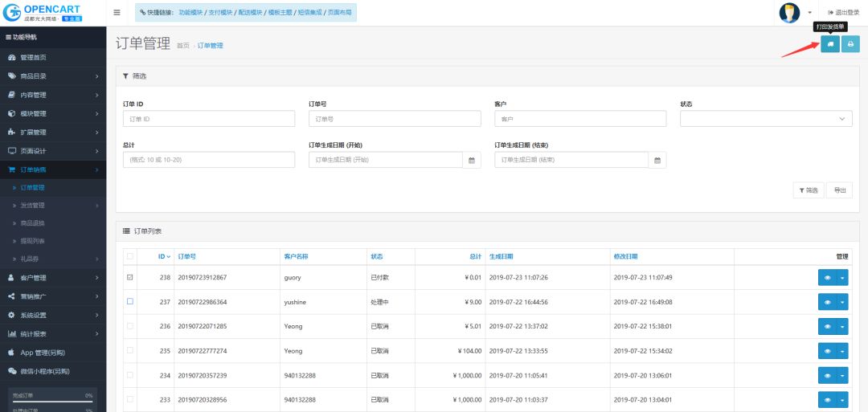
Task: Expand 礼品券 submenu item
Action: coord(53,259)
